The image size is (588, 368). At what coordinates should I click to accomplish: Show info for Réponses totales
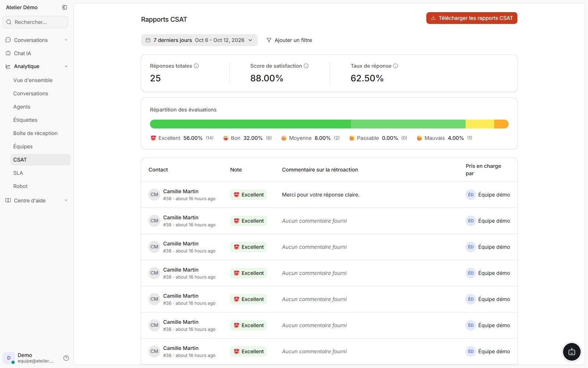(x=196, y=66)
